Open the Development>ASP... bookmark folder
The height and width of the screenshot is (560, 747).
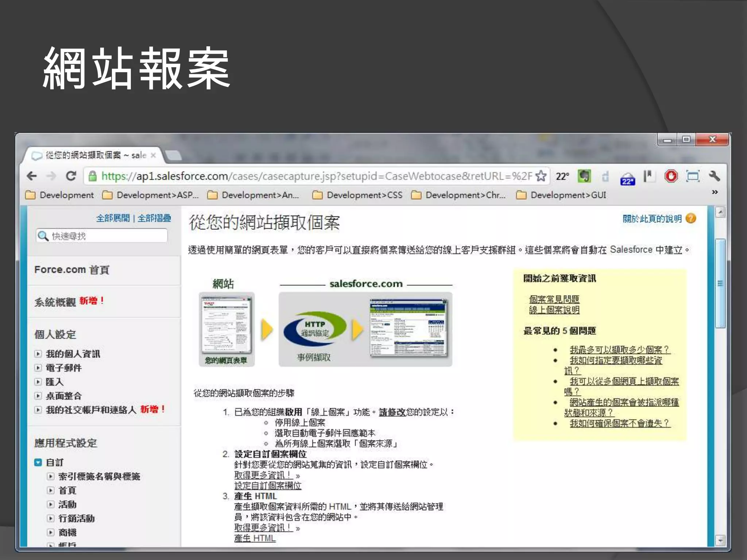[150, 195]
